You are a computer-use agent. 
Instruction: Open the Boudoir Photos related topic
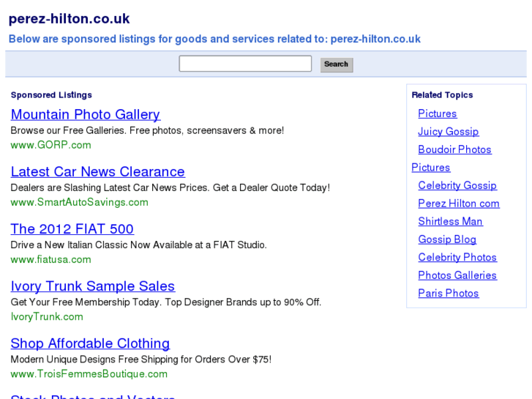[454, 149]
